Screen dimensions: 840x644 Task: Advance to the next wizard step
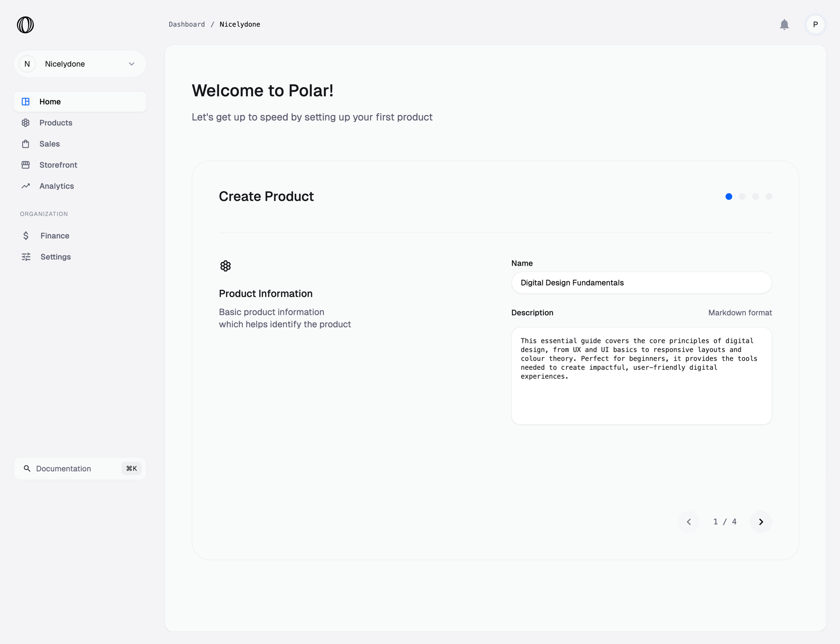pyautogui.click(x=761, y=522)
